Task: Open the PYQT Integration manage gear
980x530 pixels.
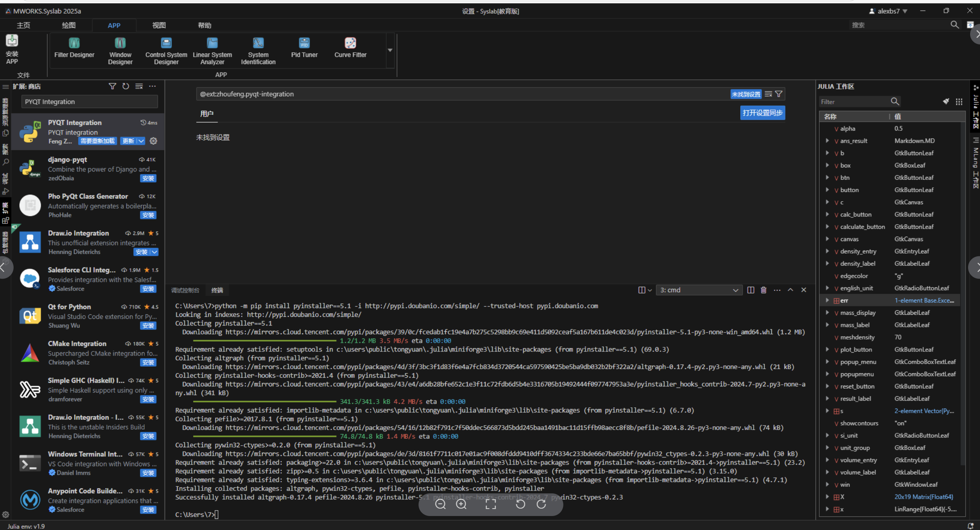Action: (153, 141)
